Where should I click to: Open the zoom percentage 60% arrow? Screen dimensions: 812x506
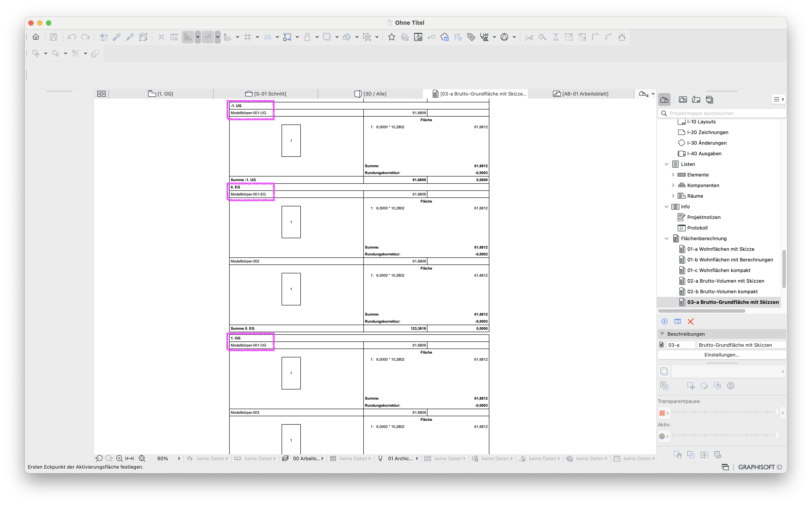(179, 458)
